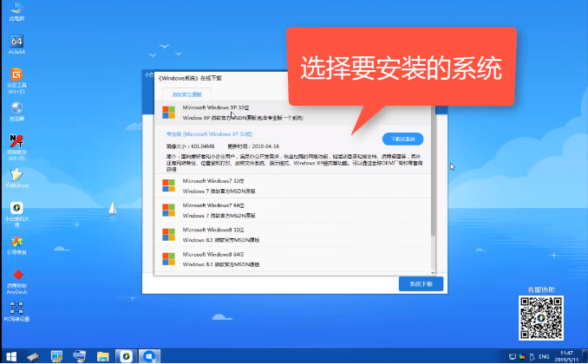The height and width of the screenshot is (364, 588).
Task: Open File Explorer from the taskbar
Action: tap(103, 356)
